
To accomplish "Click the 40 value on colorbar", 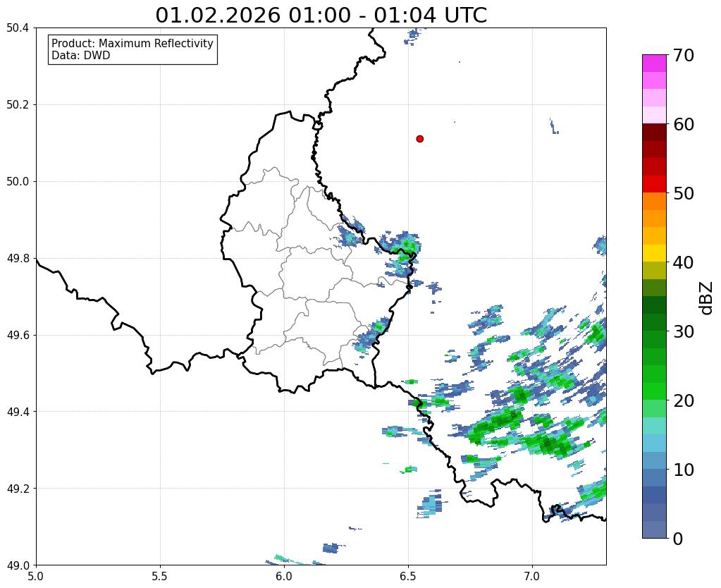I will [x=683, y=262].
